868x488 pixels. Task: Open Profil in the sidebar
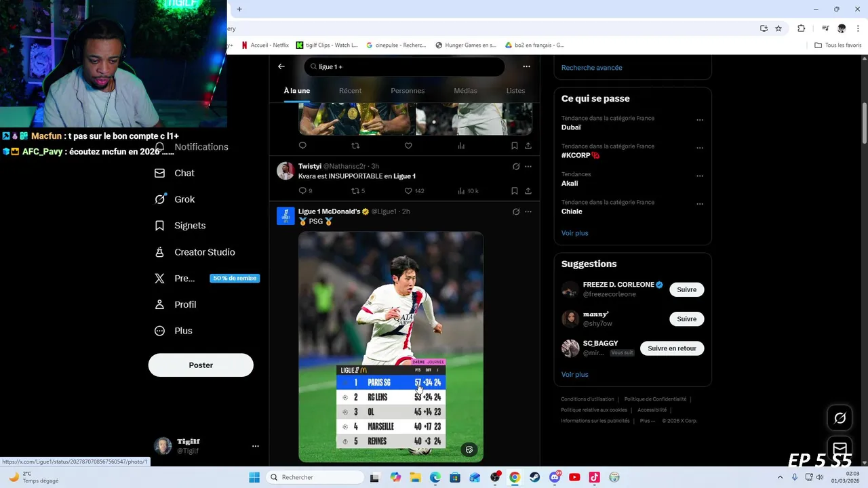[x=175, y=304]
